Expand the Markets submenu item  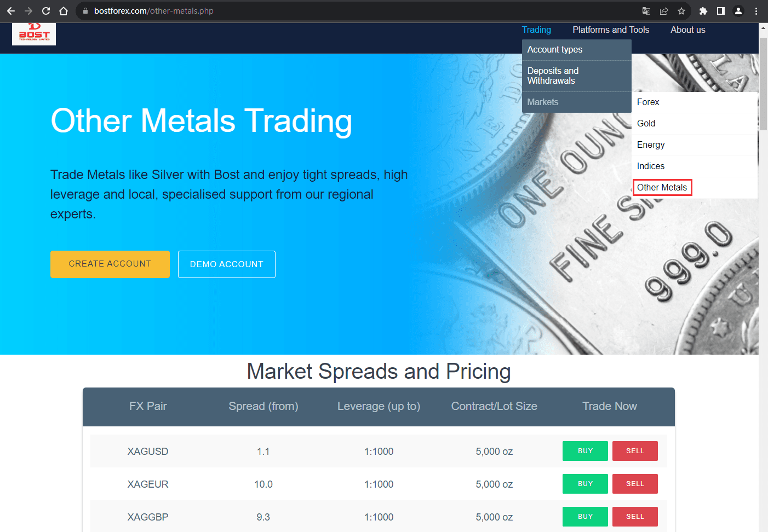click(577, 102)
